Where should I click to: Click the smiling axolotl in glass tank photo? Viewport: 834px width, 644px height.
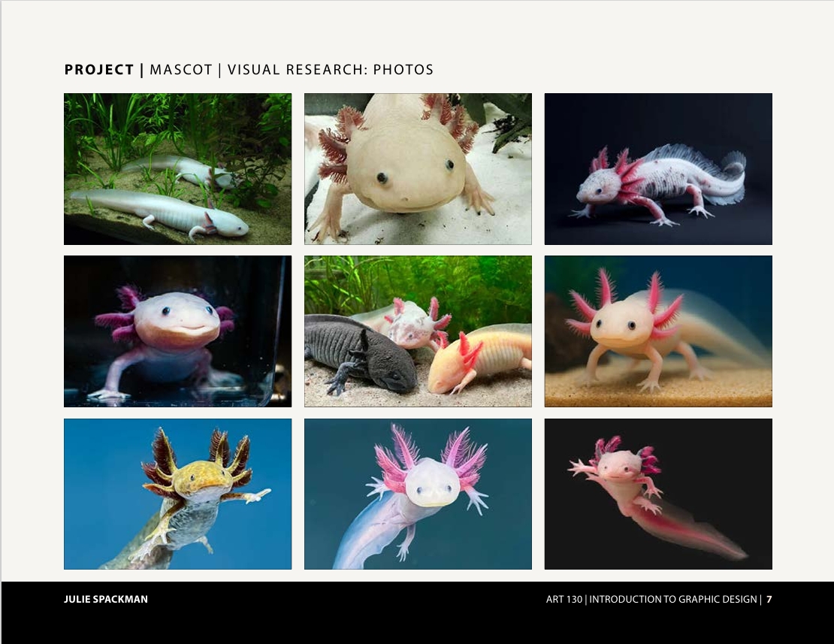pos(177,331)
